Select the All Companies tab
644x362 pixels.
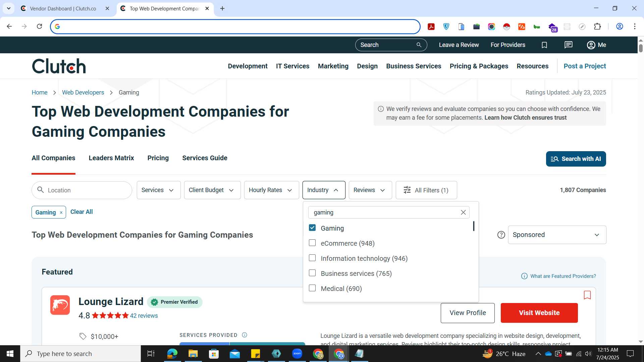53,158
